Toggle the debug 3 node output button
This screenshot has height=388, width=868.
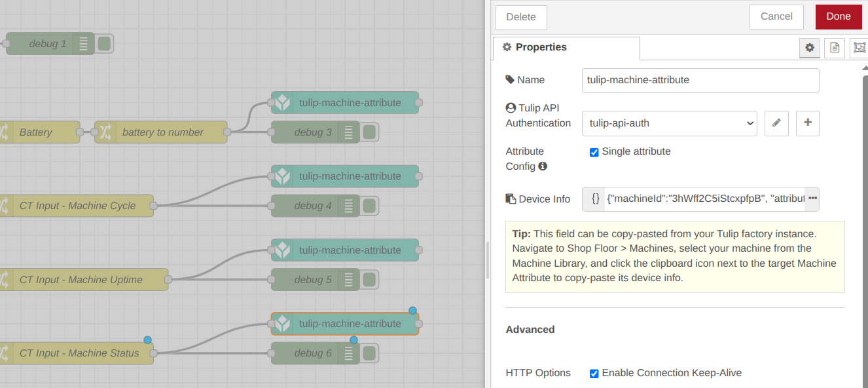pyautogui.click(x=369, y=132)
